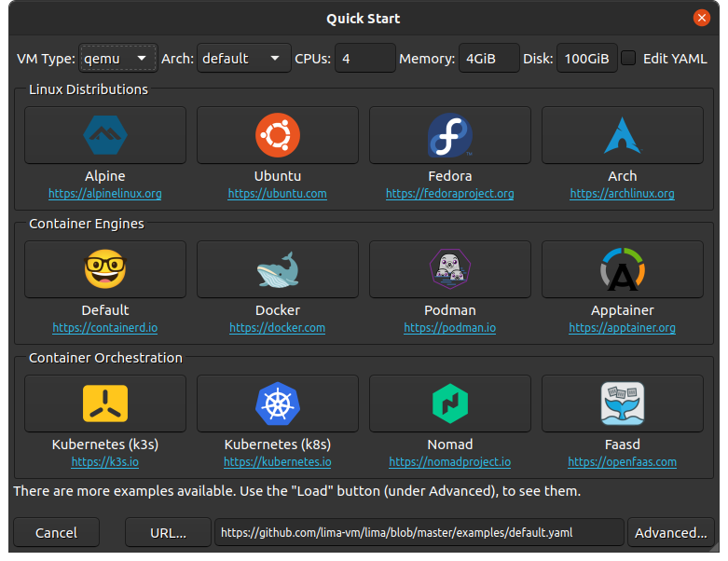Open the kubernetes.io link

[x=278, y=461]
